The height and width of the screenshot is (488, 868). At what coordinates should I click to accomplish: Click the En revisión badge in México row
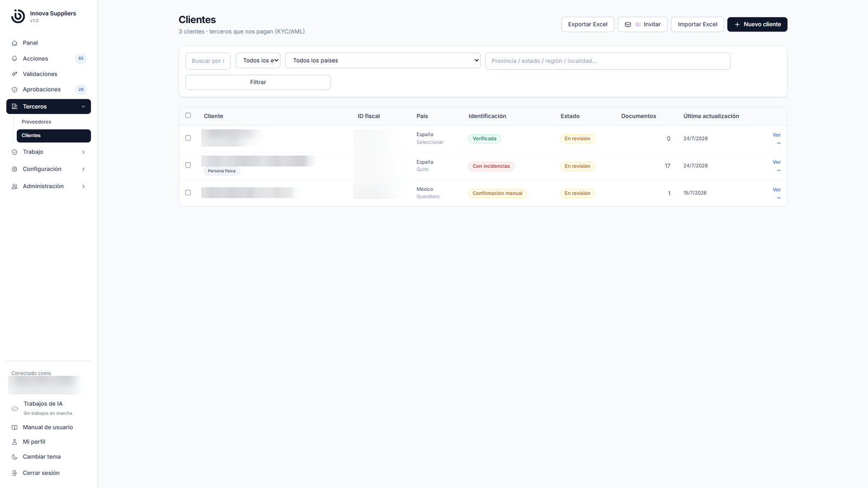(x=577, y=194)
